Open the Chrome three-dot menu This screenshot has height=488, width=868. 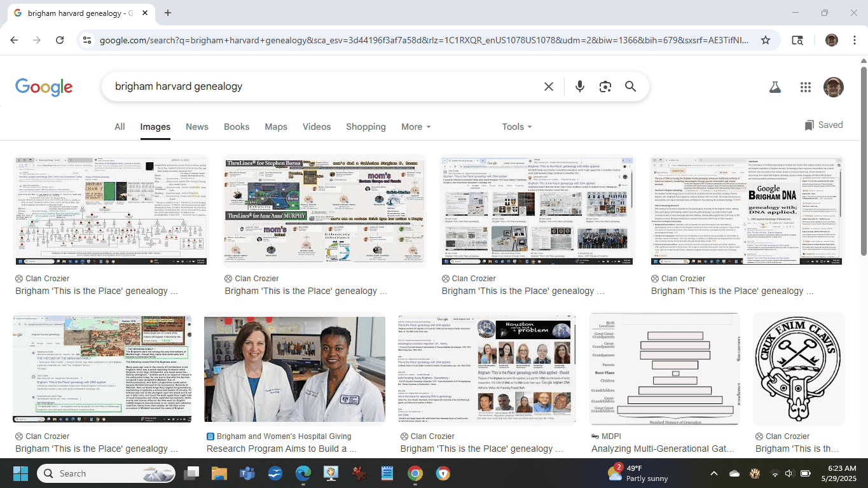click(x=854, y=40)
